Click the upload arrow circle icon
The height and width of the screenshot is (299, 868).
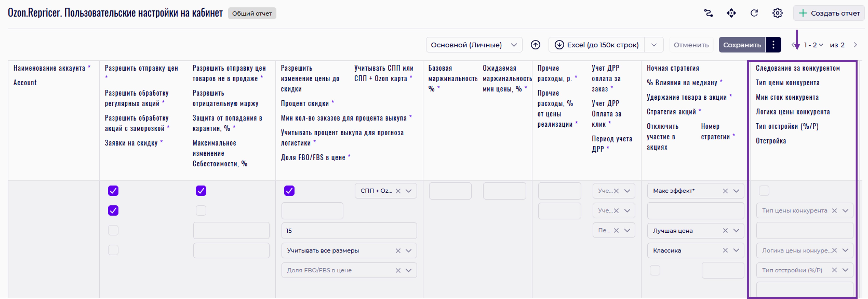point(535,45)
